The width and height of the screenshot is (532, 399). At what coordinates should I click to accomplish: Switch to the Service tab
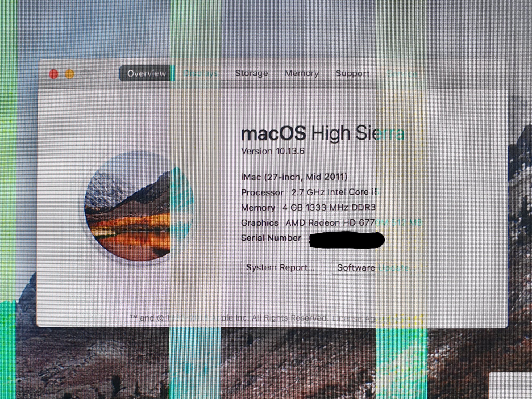[x=402, y=74]
